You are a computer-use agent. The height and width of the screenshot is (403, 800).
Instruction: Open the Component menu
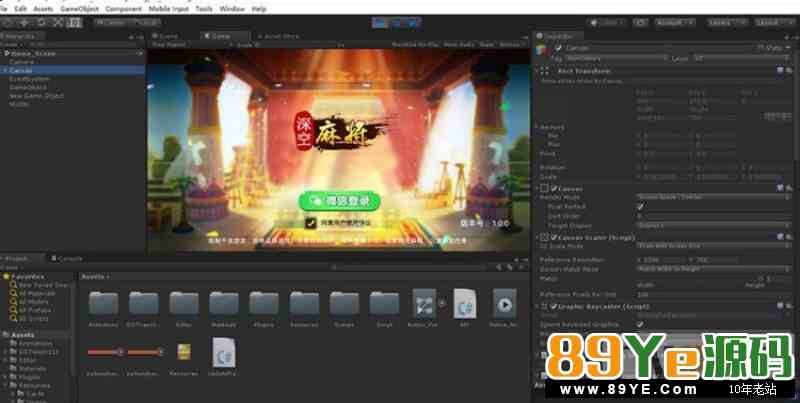pyautogui.click(x=123, y=9)
